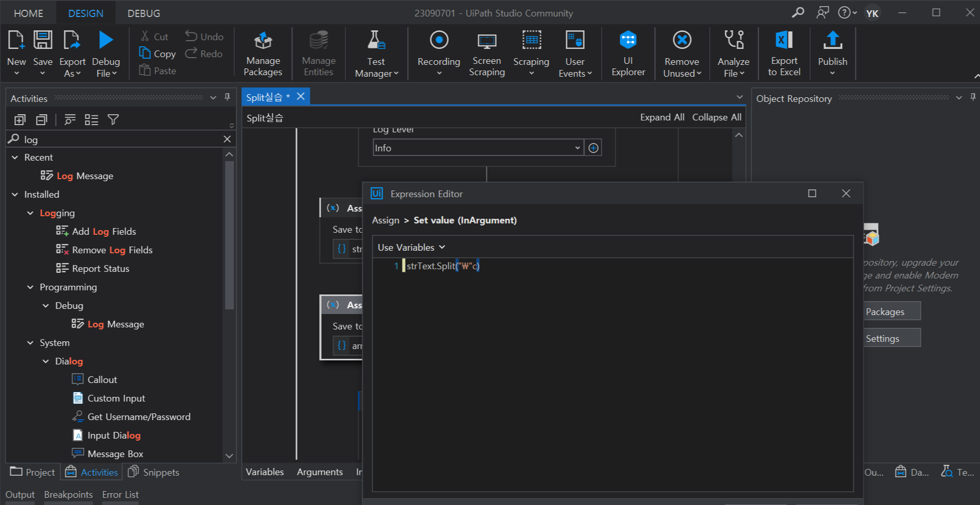Image resolution: width=980 pixels, height=505 pixels.
Task: Open the feedback icon in title bar
Action: pyautogui.click(x=822, y=12)
